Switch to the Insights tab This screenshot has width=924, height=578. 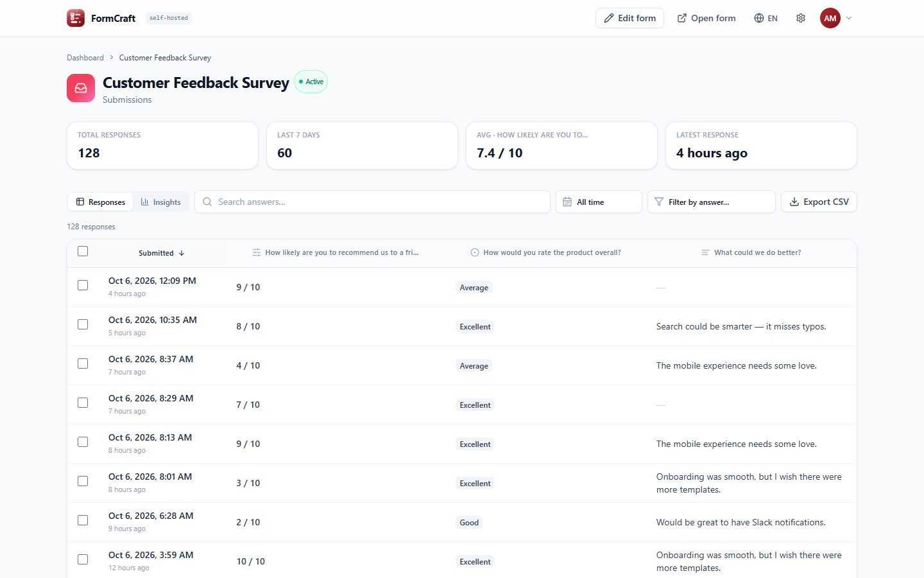(161, 202)
